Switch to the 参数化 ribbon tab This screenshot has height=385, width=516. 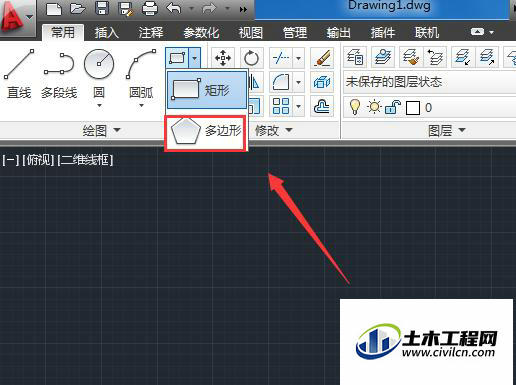tap(201, 33)
